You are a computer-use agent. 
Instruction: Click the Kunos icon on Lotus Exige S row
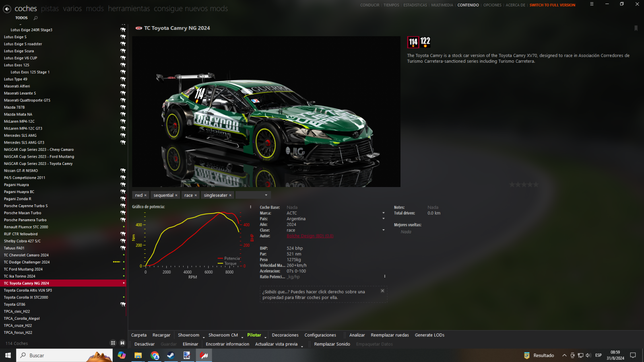(x=123, y=37)
